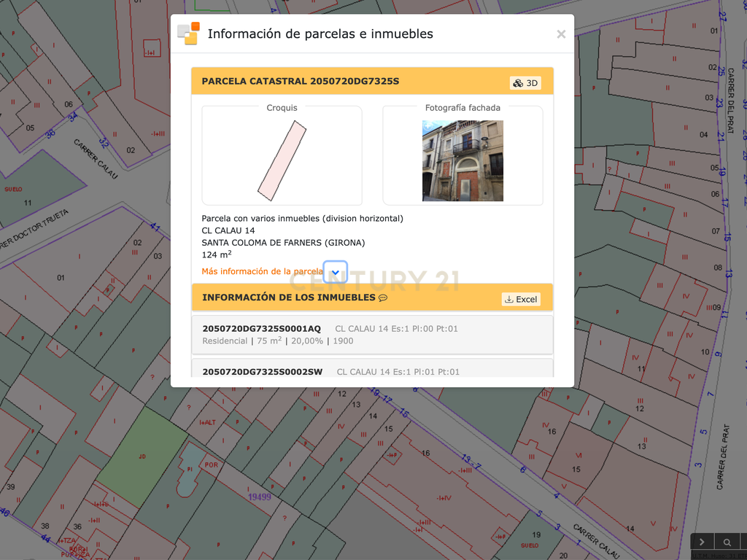The height and width of the screenshot is (560, 747).
Task: Select the address text 'CL CALAU 14'
Action: point(228,230)
